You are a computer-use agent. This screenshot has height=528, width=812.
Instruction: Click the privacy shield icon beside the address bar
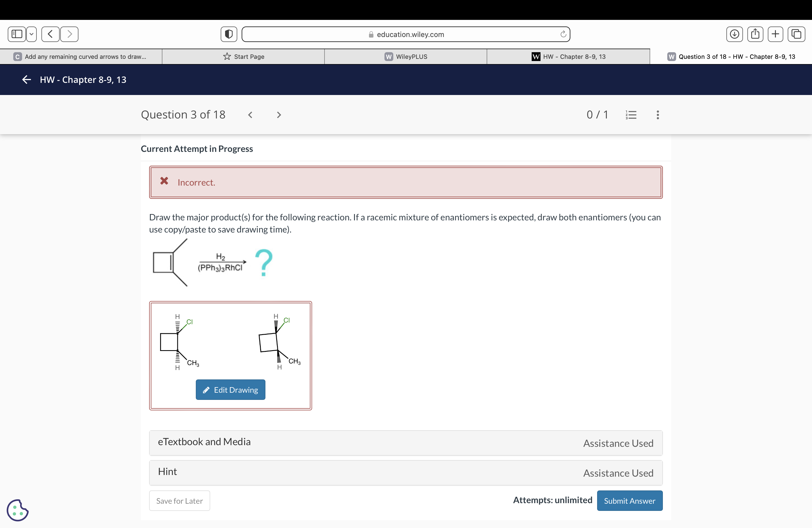(x=228, y=34)
